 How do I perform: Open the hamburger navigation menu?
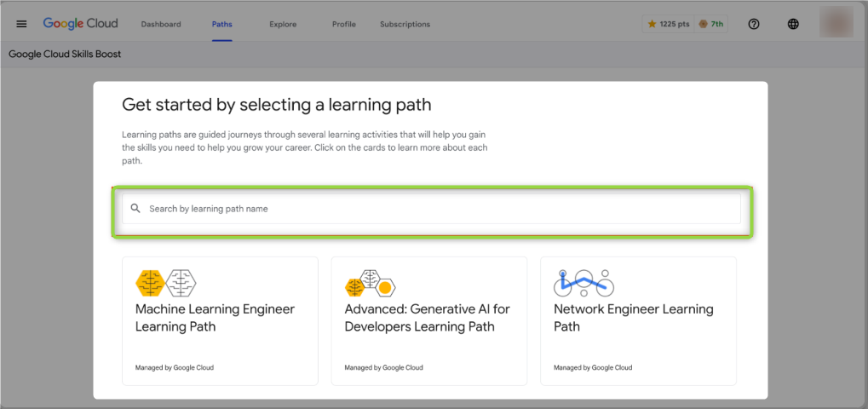pyautogui.click(x=21, y=25)
